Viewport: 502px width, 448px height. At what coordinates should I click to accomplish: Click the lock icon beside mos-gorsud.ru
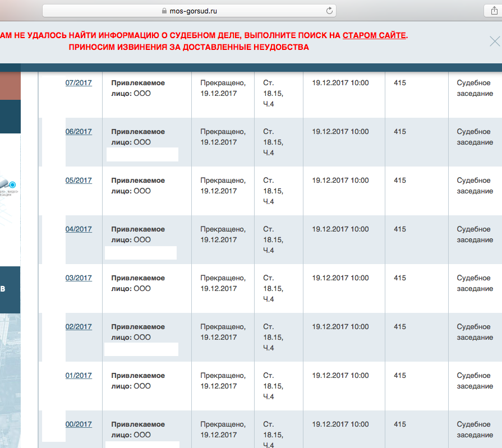tap(164, 11)
